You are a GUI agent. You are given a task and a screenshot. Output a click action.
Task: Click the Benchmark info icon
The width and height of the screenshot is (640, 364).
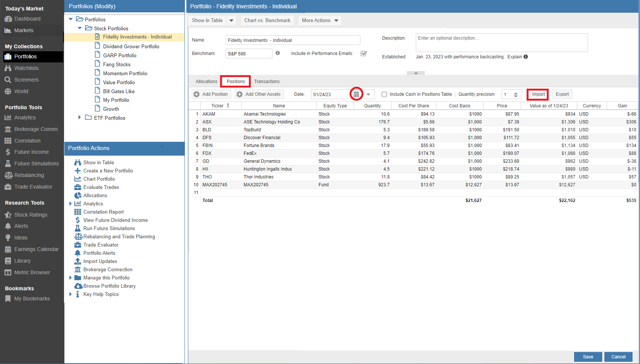278,53
